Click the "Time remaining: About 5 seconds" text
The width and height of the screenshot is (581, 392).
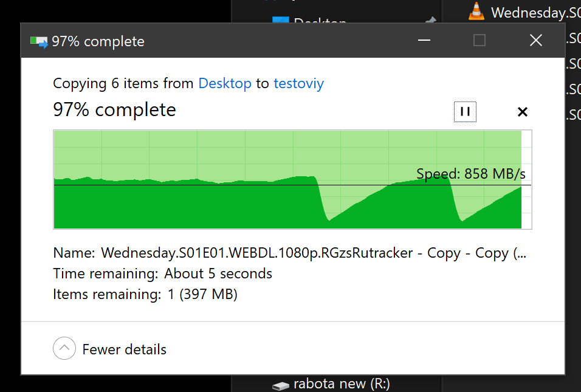[162, 273]
